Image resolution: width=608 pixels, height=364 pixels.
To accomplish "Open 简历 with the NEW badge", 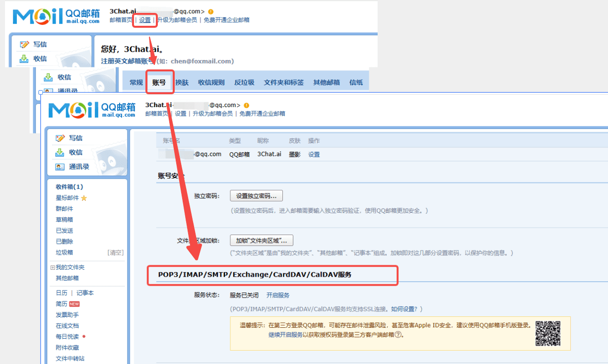I will pyautogui.click(x=62, y=304).
